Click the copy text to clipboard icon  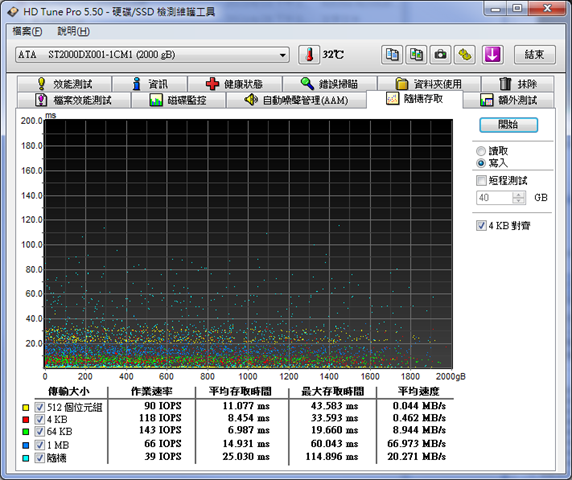coord(392,55)
